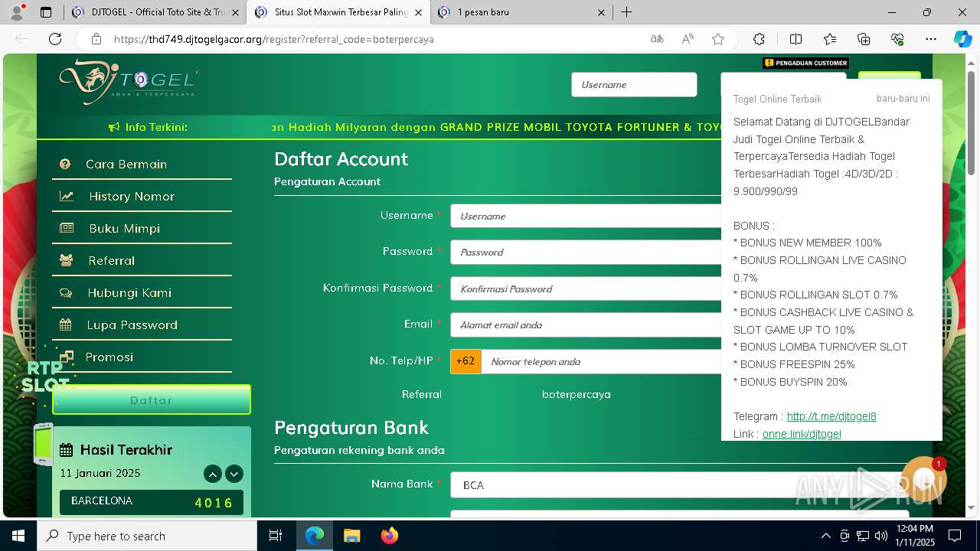980x551 pixels.
Task: Open the tab actions menu icon
Action: [x=46, y=12]
